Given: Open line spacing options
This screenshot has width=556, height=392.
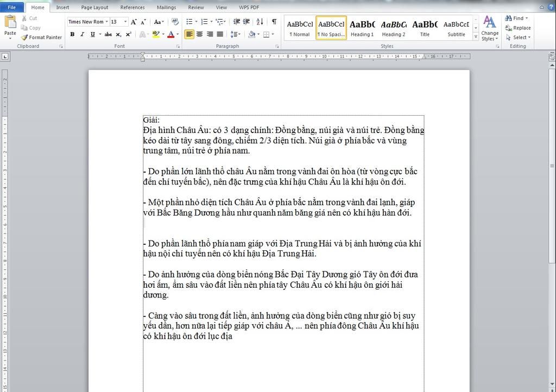Looking at the screenshot, I should (x=235, y=34).
